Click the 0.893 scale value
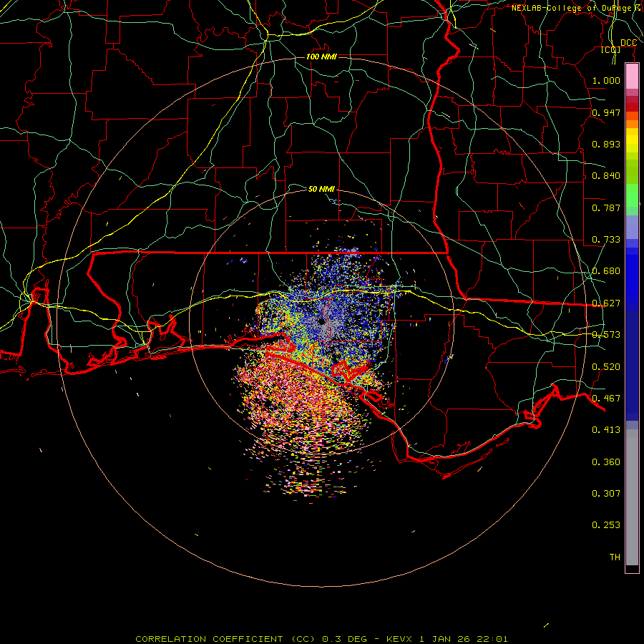Screen dimensions: 644x644 click(x=606, y=144)
